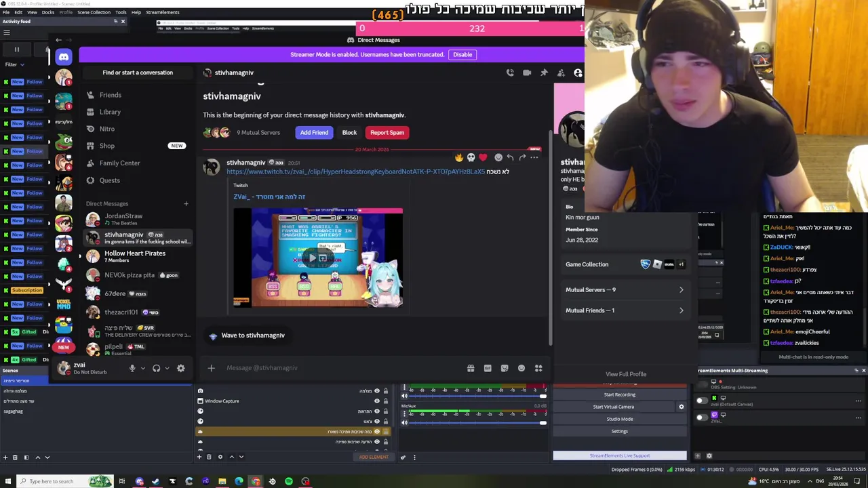The height and width of the screenshot is (488, 868).
Task: Go to Discord Friends tab
Action: pos(110,95)
